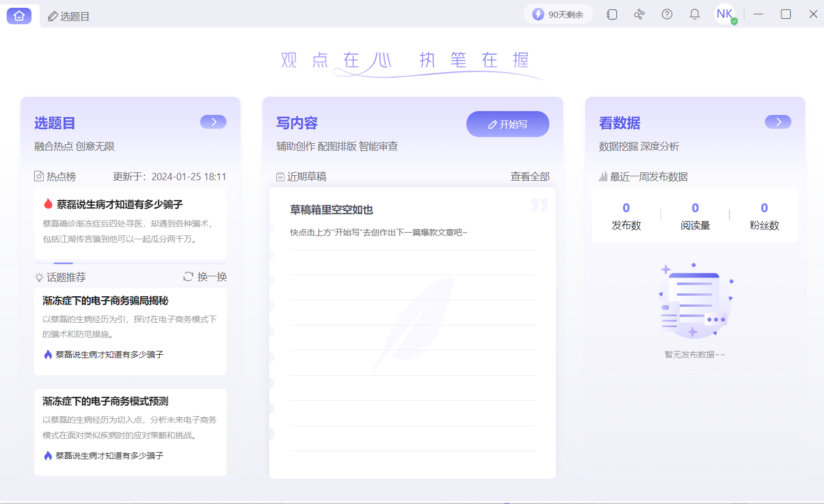Click the 暂无发布数据 placeholder illustration

point(695,301)
